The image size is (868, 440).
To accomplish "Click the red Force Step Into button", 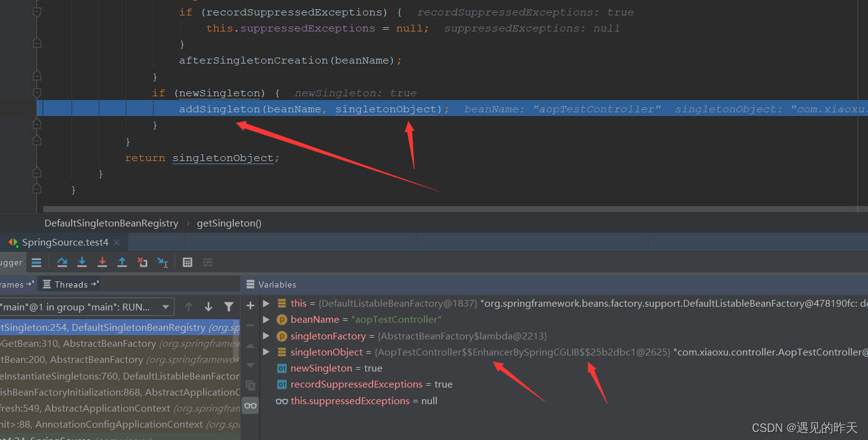I will point(102,262).
